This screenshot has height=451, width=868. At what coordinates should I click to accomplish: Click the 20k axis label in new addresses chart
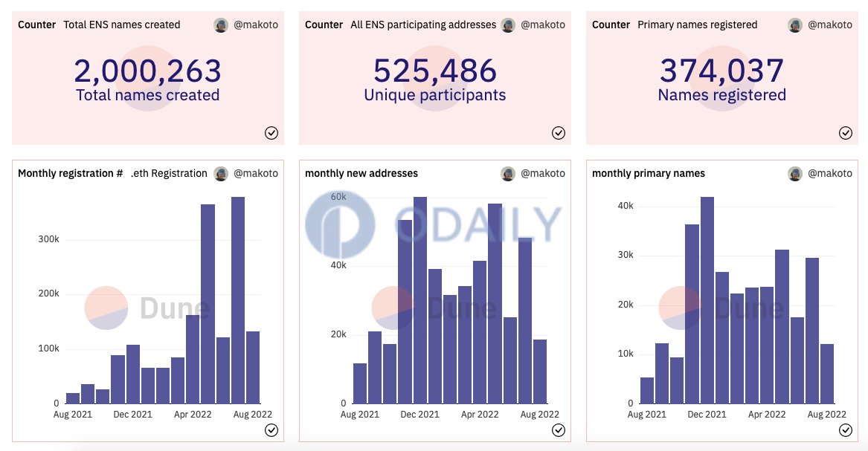338,334
